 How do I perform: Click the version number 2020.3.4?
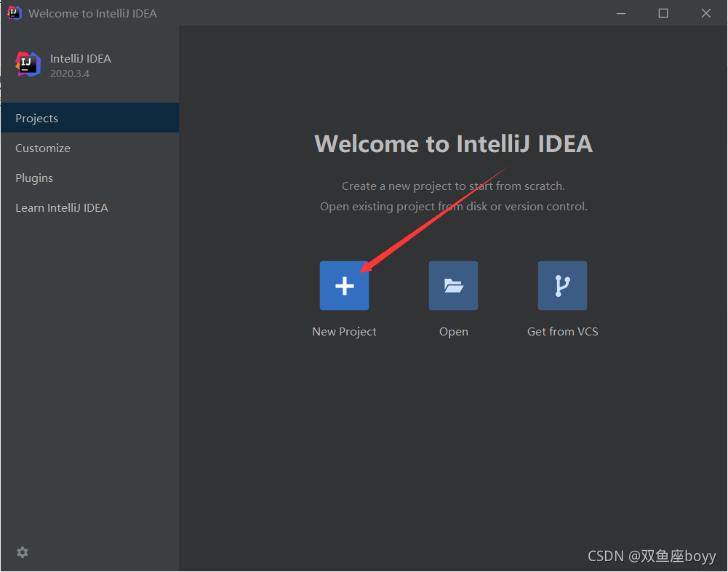pos(70,74)
